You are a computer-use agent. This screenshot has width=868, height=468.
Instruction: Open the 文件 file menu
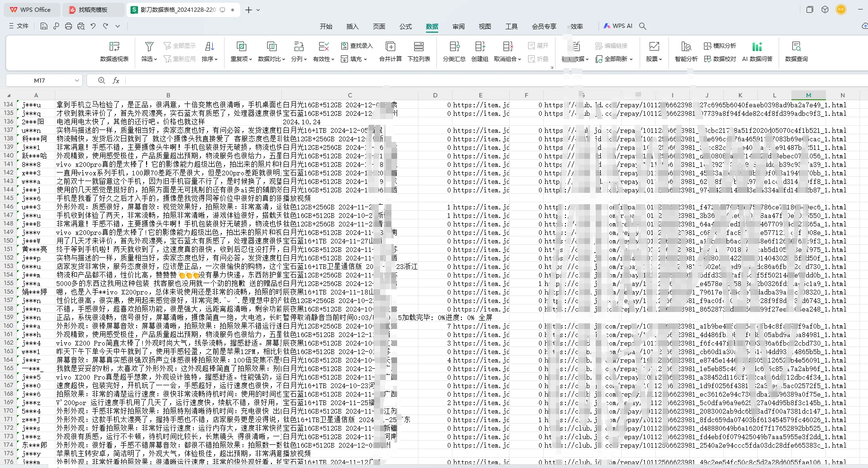pyautogui.click(x=19, y=26)
